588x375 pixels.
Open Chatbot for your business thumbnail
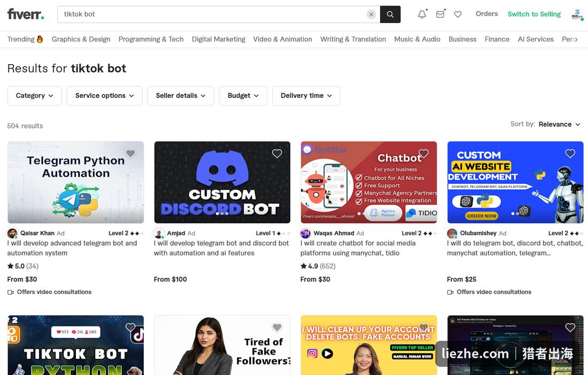pyautogui.click(x=369, y=182)
